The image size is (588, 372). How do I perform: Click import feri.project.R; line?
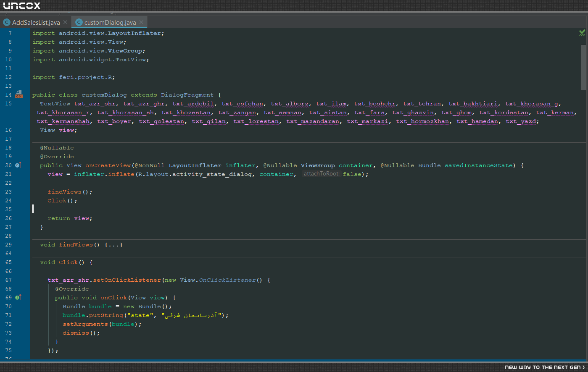pyautogui.click(x=74, y=77)
